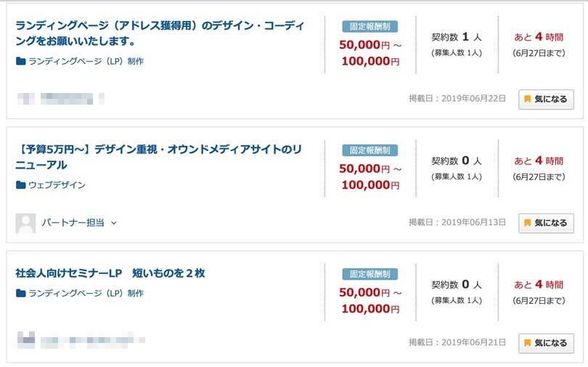This screenshot has height=367, width=588.
Task: Open the 社会人向けセミナーLP job title
Action: point(110,273)
